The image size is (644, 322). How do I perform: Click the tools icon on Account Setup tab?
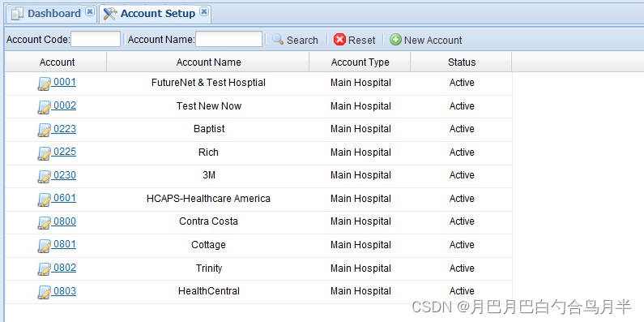point(110,14)
